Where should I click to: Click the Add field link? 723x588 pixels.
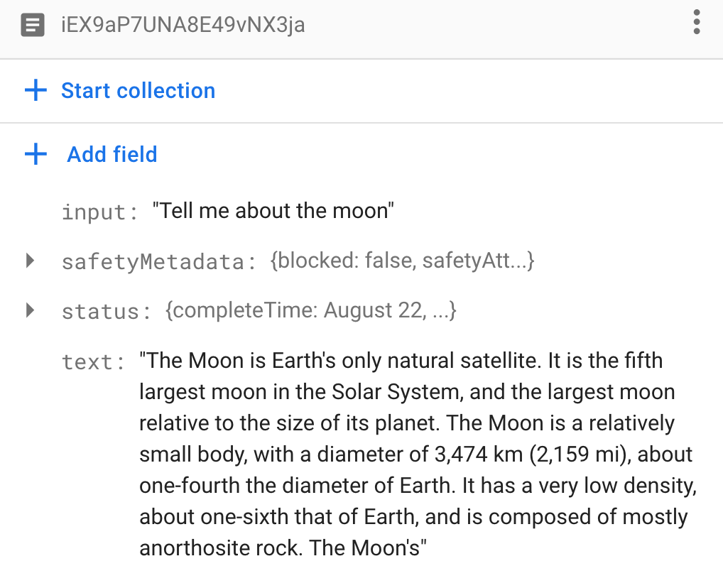click(x=112, y=154)
